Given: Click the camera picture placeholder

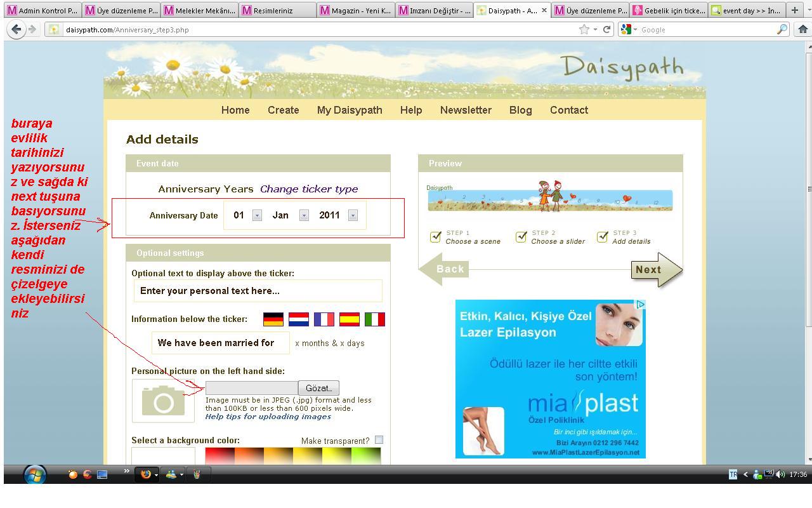Looking at the screenshot, I should 164,401.
